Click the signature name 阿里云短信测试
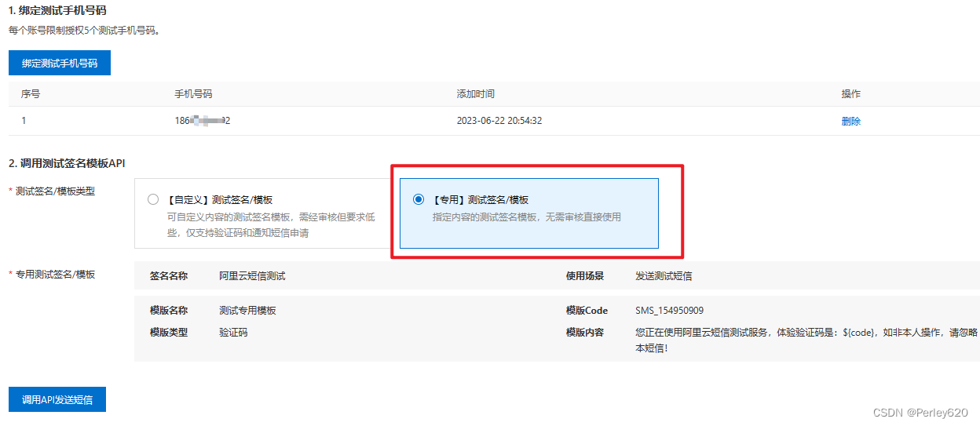This screenshot has width=980, height=426. pos(252,276)
